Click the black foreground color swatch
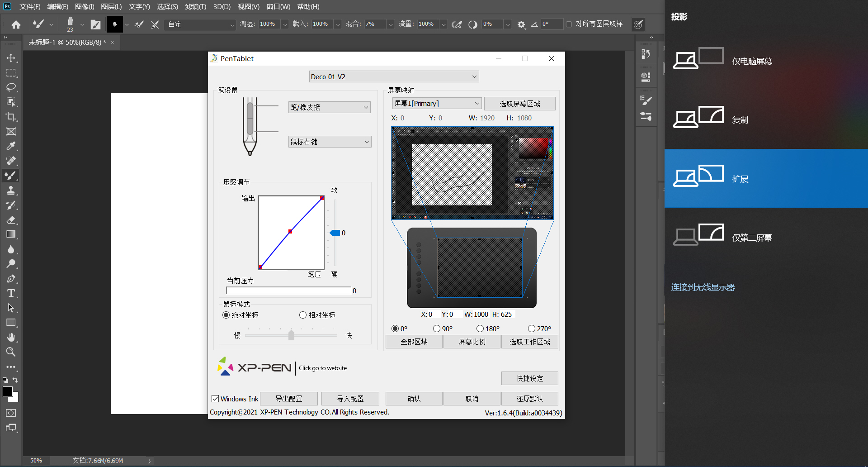This screenshot has height=467, width=868. (x=8, y=392)
